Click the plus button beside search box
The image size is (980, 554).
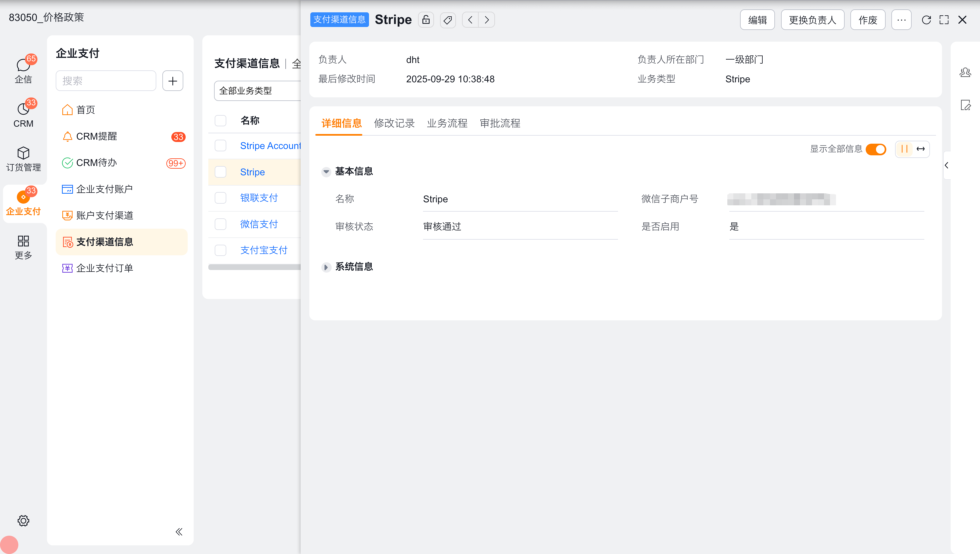tap(173, 81)
